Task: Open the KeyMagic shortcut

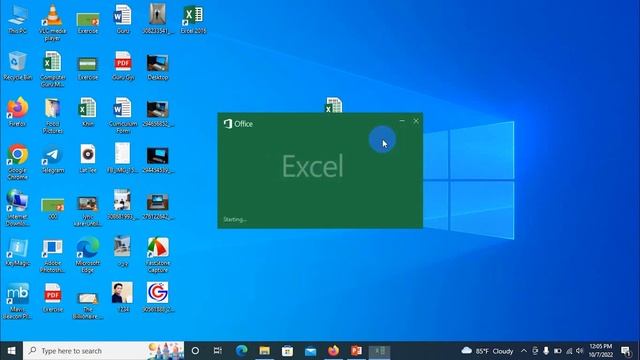Action: pyautogui.click(x=18, y=252)
